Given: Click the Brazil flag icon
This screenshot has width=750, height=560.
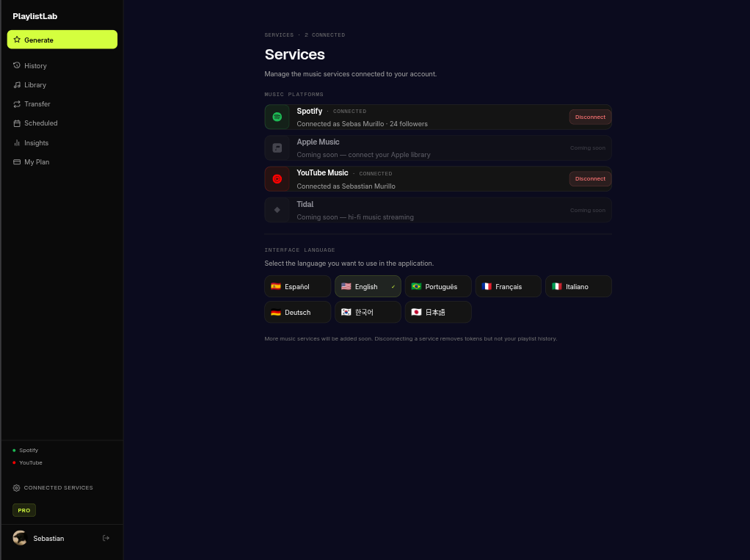Looking at the screenshot, I should (x=416, y=286).
